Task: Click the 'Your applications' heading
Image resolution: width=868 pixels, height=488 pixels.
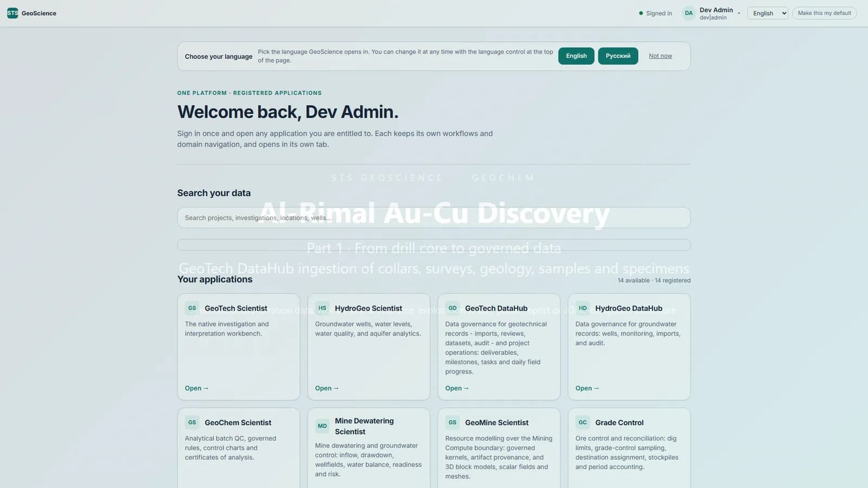Action: pos(215,279)
